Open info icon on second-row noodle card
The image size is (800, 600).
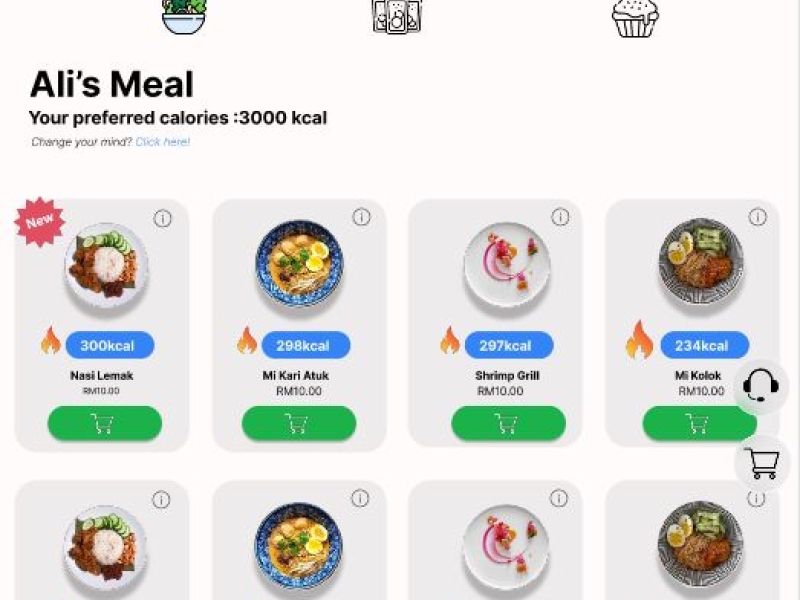(360, 498)
